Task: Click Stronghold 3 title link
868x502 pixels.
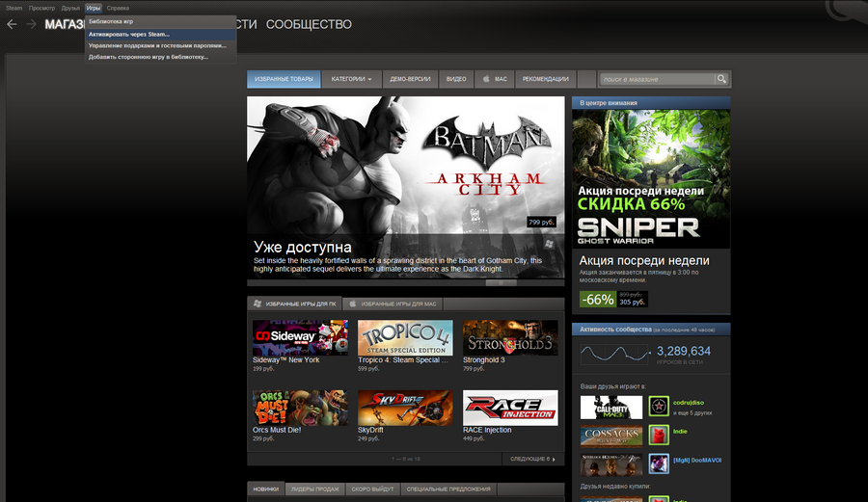Action: [484, 360]
